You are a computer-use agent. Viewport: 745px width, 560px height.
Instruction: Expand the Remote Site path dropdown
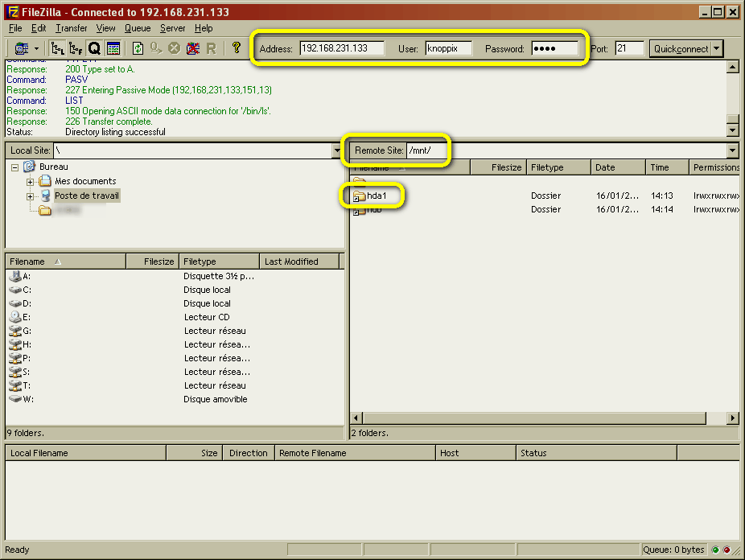(x=733, y=150)
